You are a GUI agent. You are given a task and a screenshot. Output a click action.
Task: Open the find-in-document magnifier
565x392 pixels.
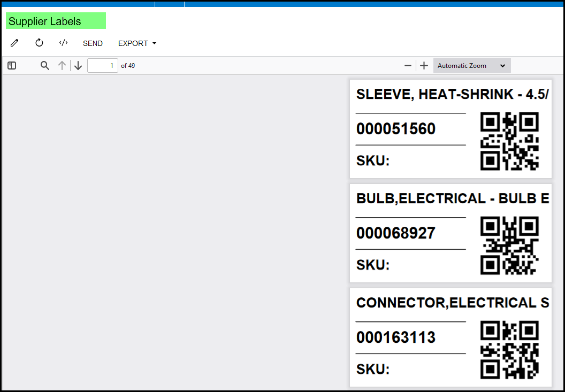(45, 66)
